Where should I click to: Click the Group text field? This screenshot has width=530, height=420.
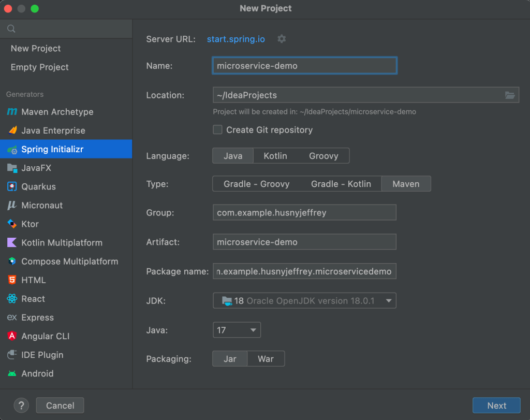(304, 212)
